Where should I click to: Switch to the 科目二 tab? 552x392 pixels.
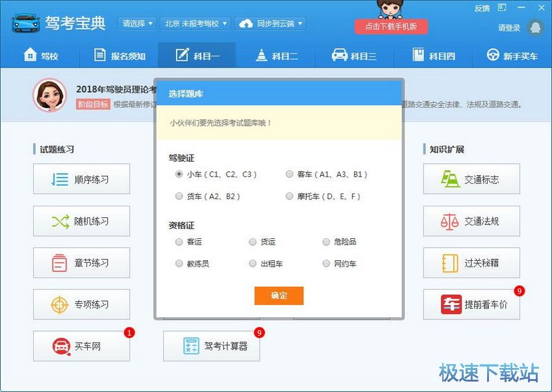[x=277, y=56]
